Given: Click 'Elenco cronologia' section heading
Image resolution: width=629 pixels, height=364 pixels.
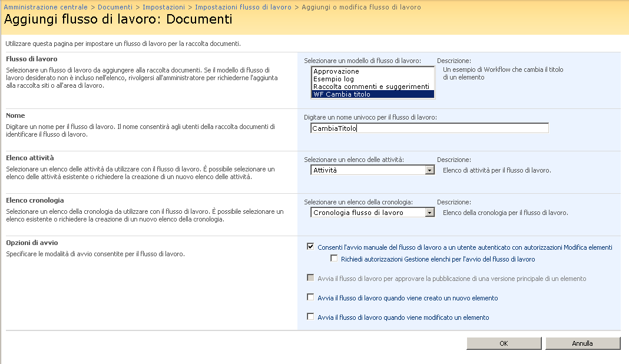Looking at the screenshot, I should (x=35, y=201).
